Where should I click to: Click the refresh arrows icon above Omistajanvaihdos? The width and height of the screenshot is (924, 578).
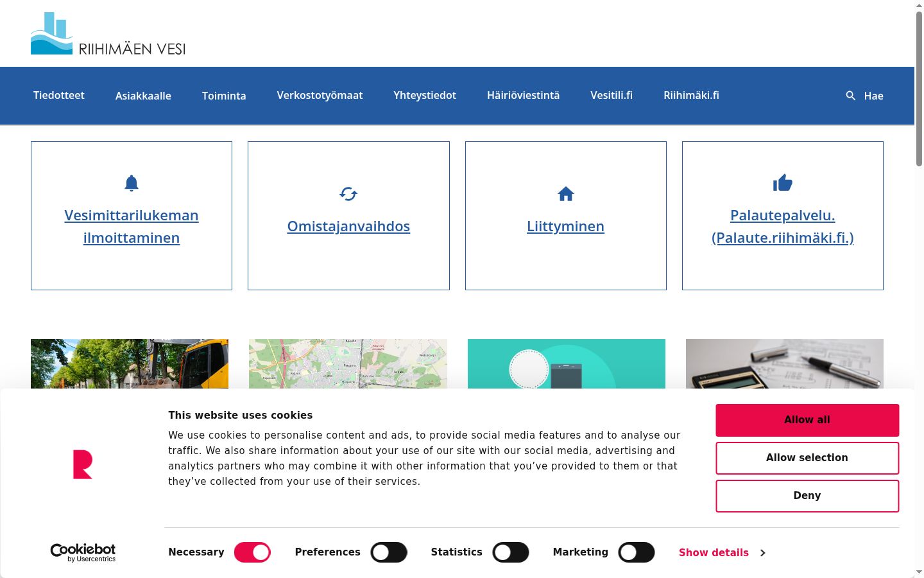pos(348,194)
